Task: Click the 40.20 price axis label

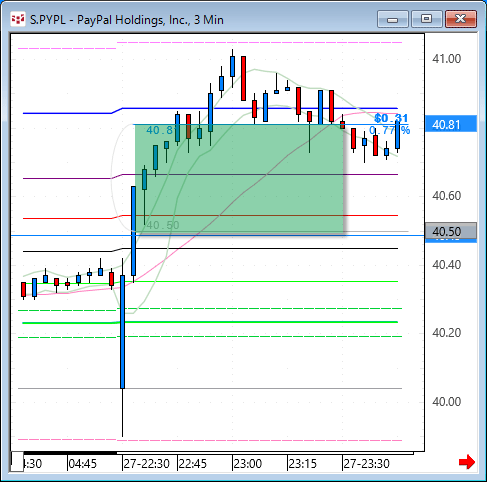Action: [446, 333]
